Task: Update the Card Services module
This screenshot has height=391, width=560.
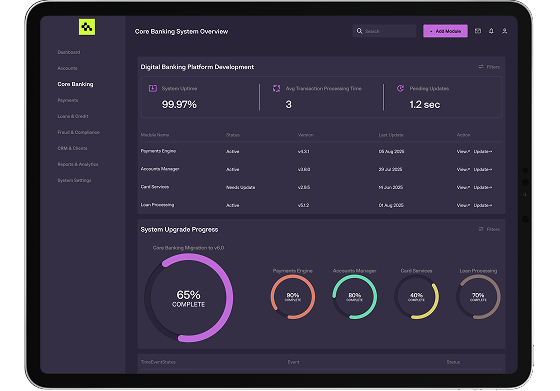Action: pos(483,187)
